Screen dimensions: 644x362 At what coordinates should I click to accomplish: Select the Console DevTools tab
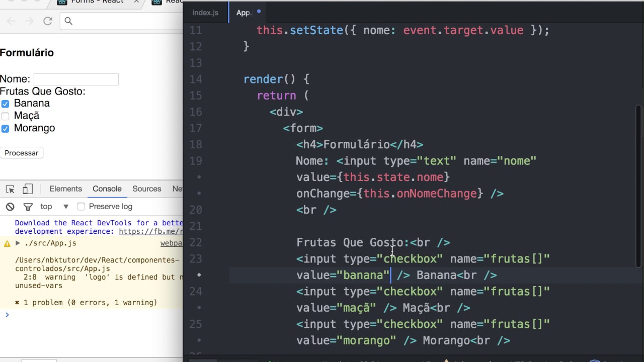tap(107, 189)
